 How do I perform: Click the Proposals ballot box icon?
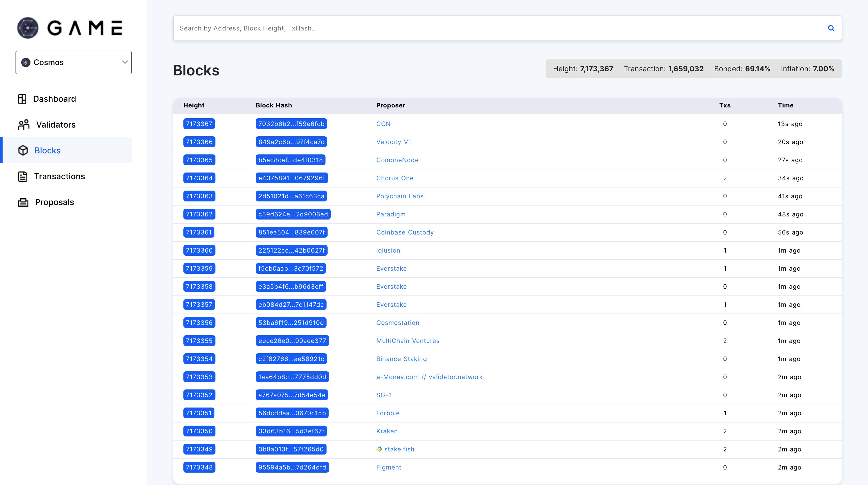click(23, 202)
